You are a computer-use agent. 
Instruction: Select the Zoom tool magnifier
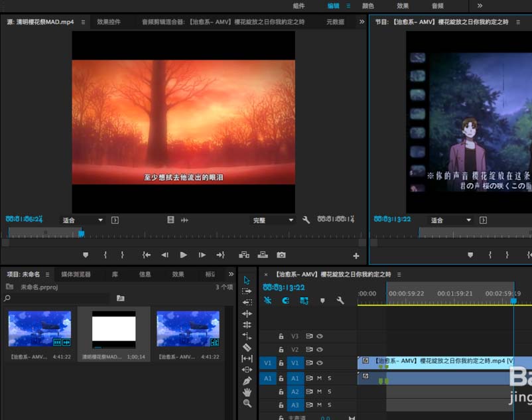click(247, 403)
